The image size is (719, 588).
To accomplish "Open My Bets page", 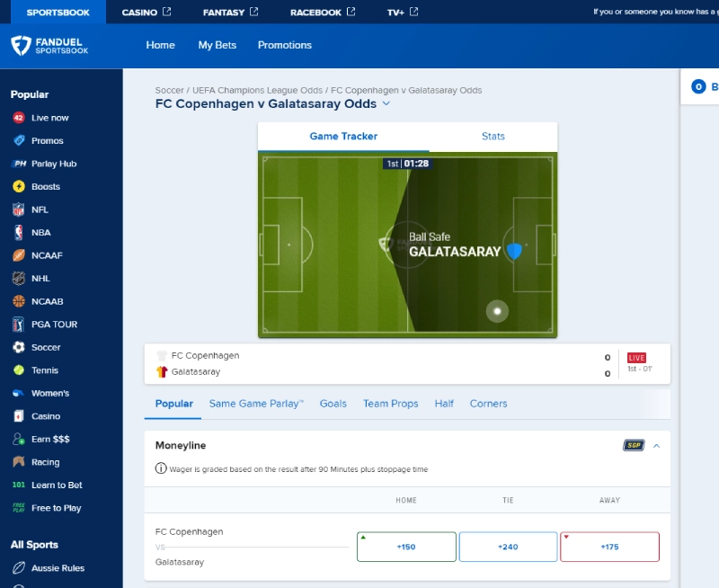I will (x=217, y=45).
